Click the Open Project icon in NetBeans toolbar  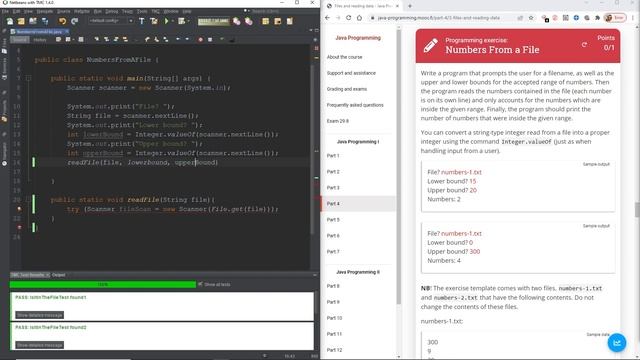tap(33, 21)
